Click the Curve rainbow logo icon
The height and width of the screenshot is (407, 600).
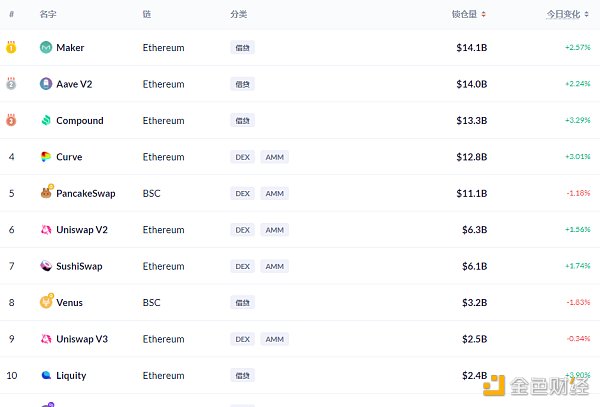coord(46,157)
